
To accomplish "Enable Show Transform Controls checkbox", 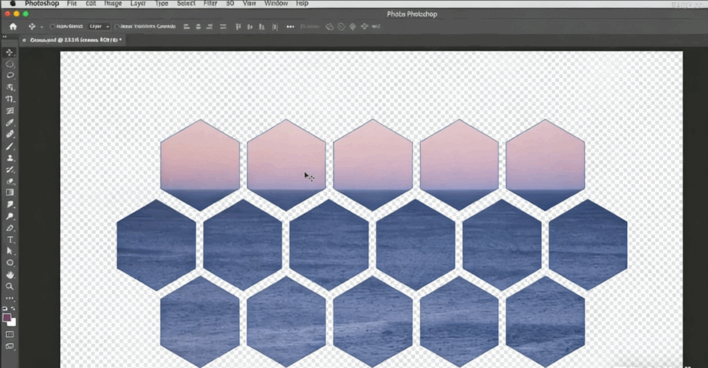I will pyautogui.click(x=117, y=27).
